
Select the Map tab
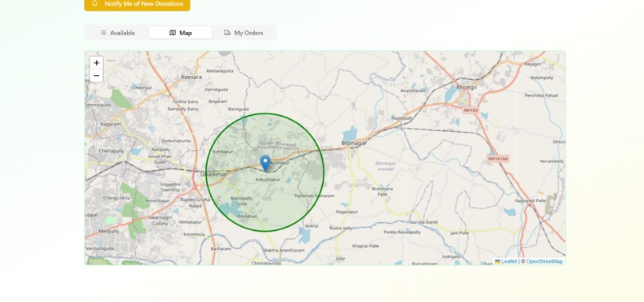(x=181, y=33)
